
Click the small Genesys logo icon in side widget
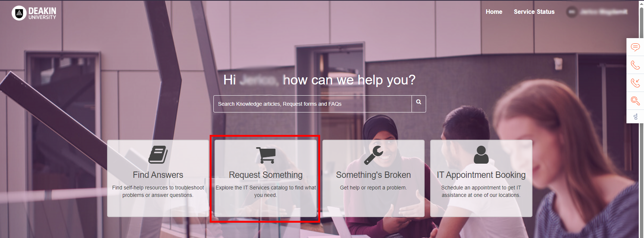(635, 117)
